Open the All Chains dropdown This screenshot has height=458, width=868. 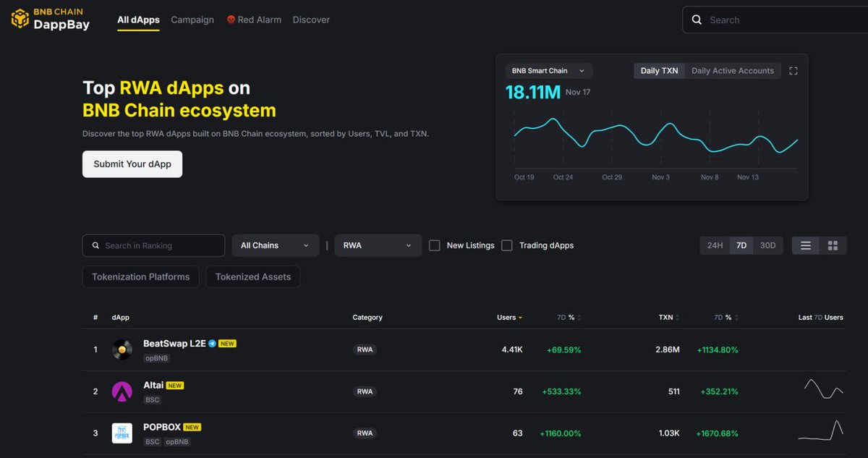[x=275, y=245]
